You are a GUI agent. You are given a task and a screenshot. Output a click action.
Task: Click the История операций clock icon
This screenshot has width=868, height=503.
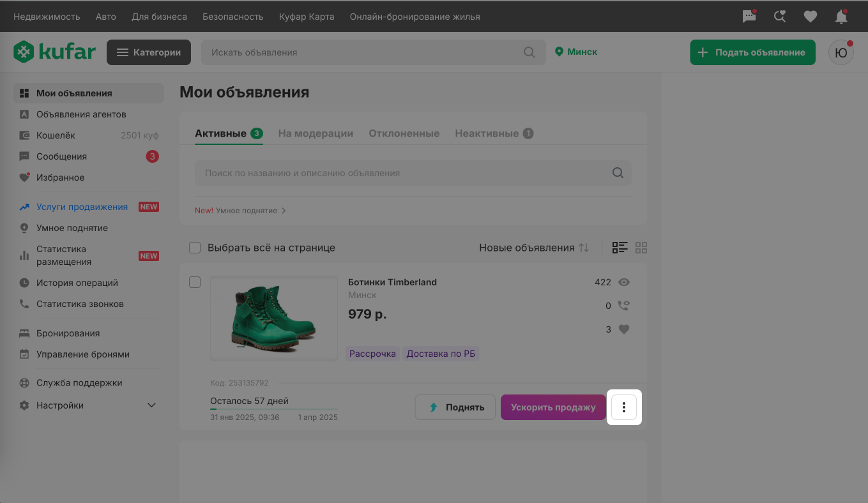pos(24,283)
